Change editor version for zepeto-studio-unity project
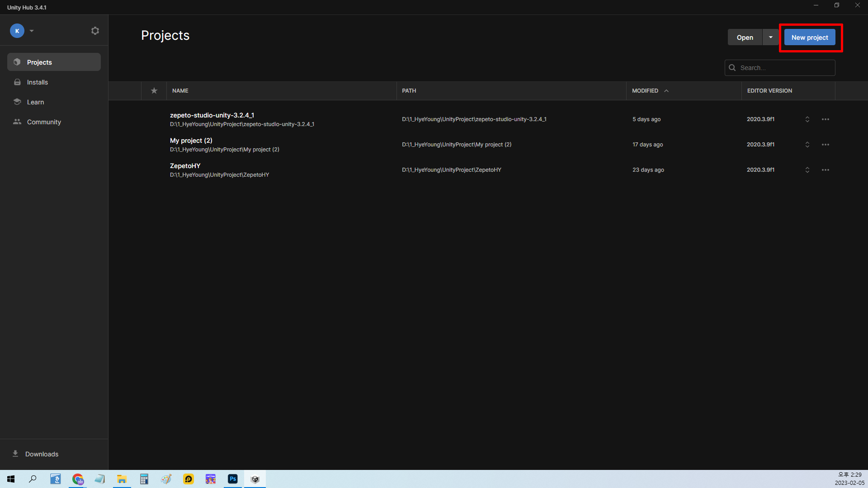 tap(807, 119)
